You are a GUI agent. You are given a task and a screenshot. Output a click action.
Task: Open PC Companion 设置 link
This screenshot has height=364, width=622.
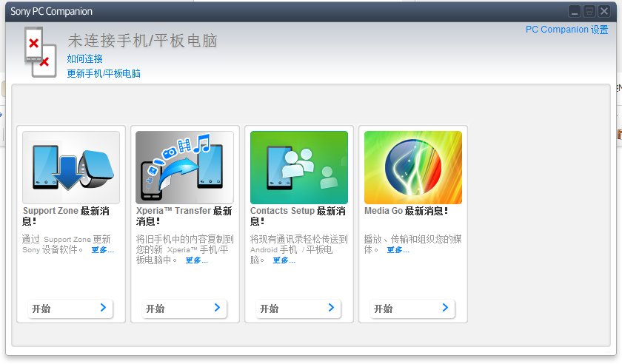coord(566,30)
